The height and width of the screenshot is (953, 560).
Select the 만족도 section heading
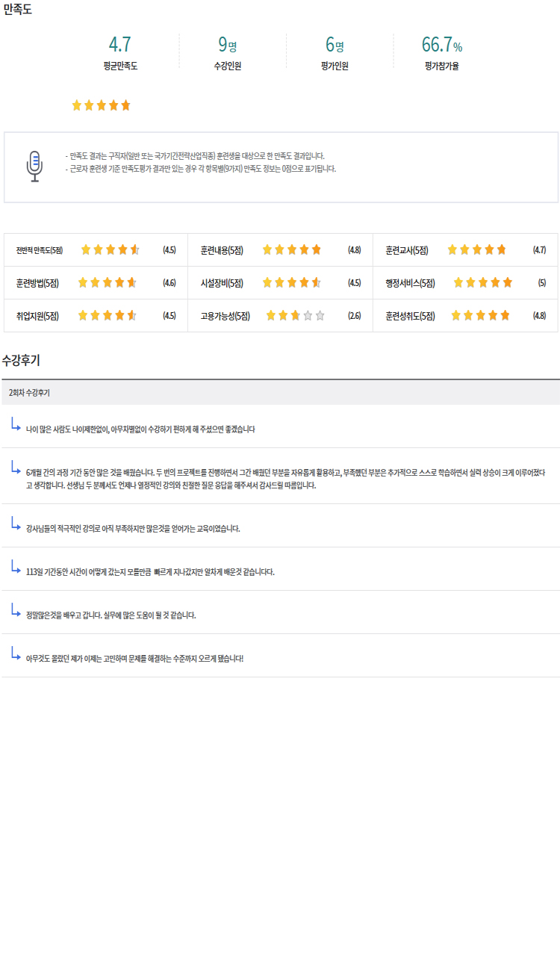(x=18, y=10)
